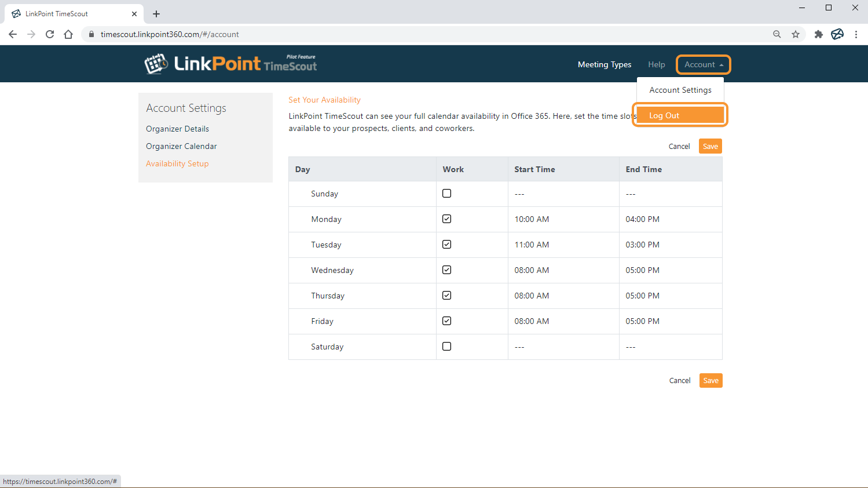Viewport: 868px width, 488px height.
Task: Click the browser back arrow
Action: pos(13,34)
